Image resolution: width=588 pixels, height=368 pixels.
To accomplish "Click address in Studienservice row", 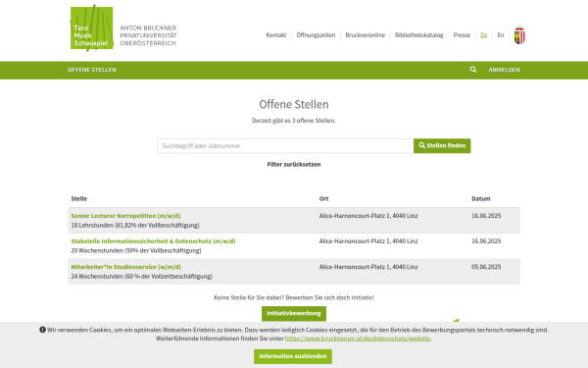I will 368,267.
